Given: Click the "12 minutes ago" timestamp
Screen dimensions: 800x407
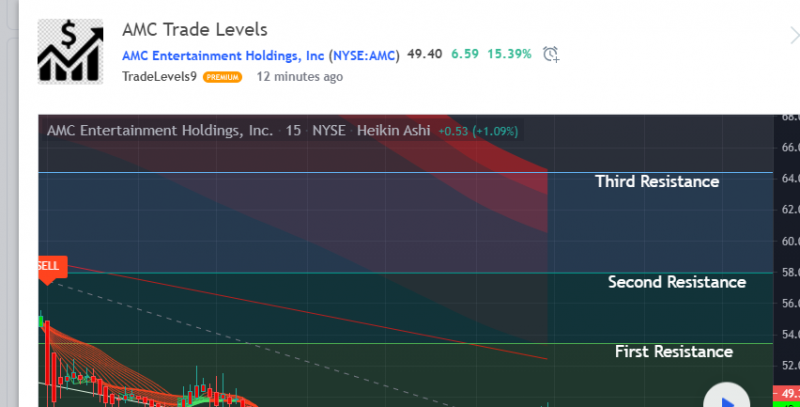Looking at the screenshot, I should [299, 77].
